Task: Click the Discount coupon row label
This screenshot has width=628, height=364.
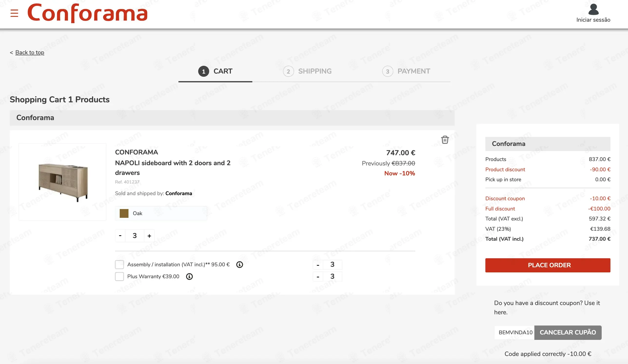Action: [505, 199]
